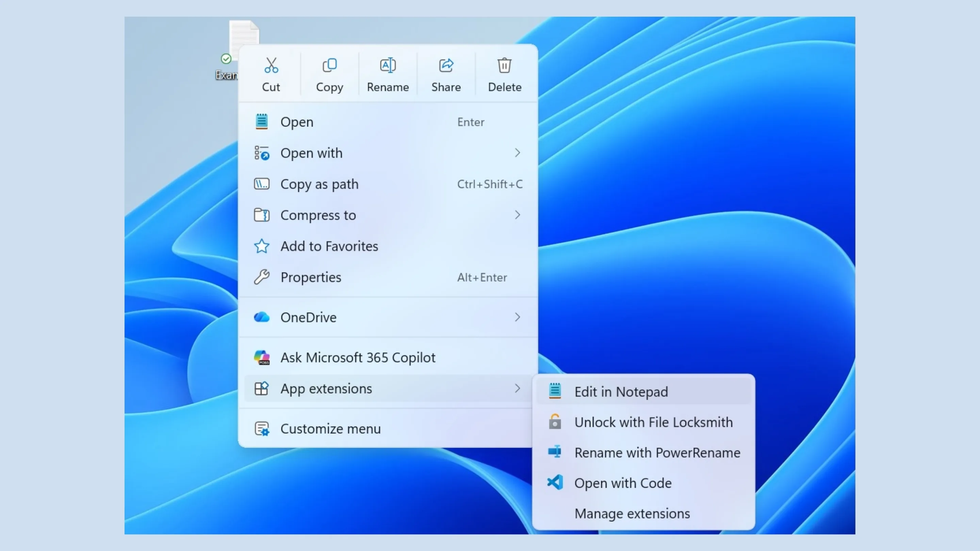The image size is (980, 551).
Task: Click the Open with list icon
Action: tap(262, 153)
